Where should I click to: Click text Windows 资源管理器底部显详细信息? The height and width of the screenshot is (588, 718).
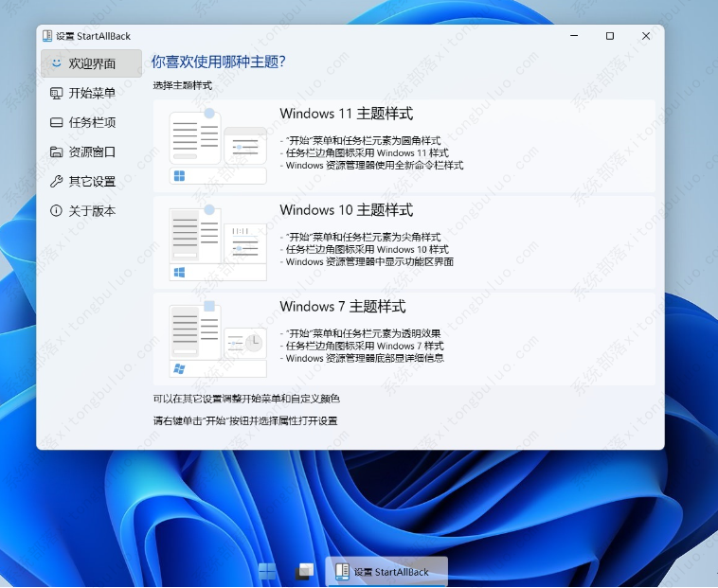365,358
